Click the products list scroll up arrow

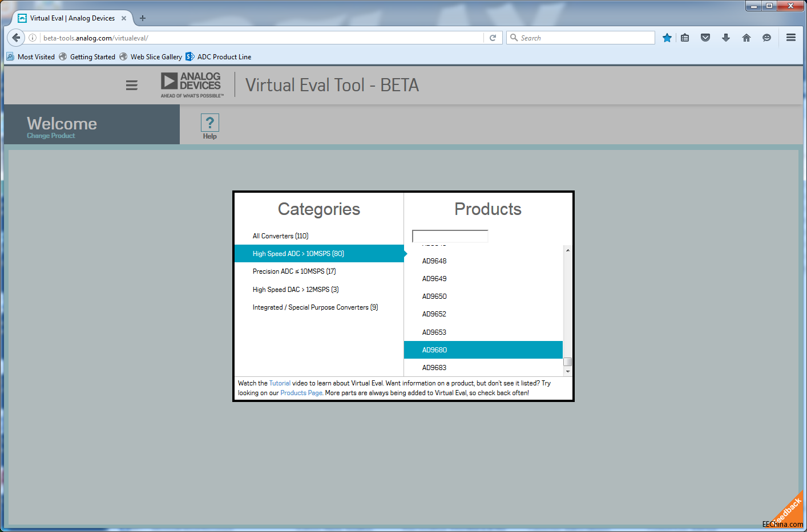567,250
